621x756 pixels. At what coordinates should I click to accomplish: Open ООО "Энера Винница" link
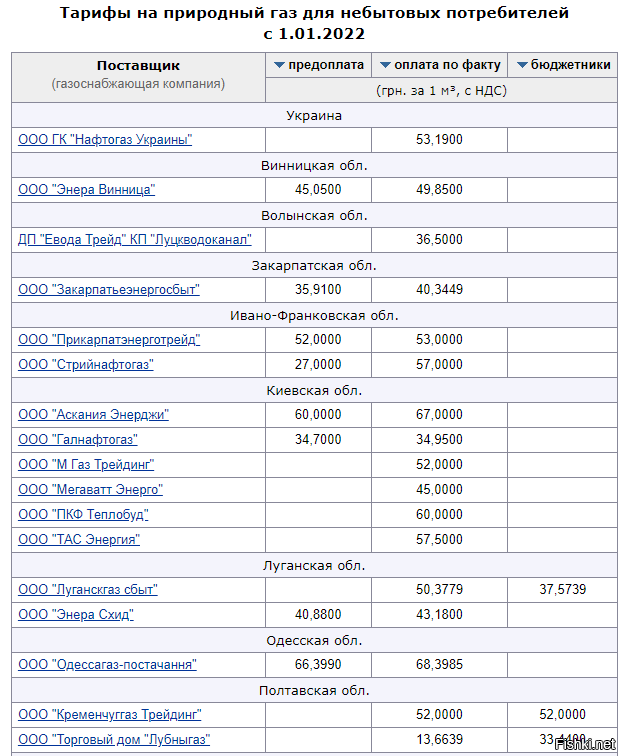(x=87, y=189)
